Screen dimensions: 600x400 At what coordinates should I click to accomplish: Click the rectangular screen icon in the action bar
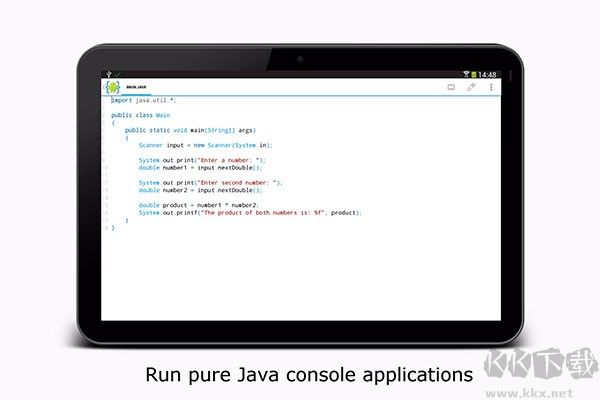tap(451, 88)
